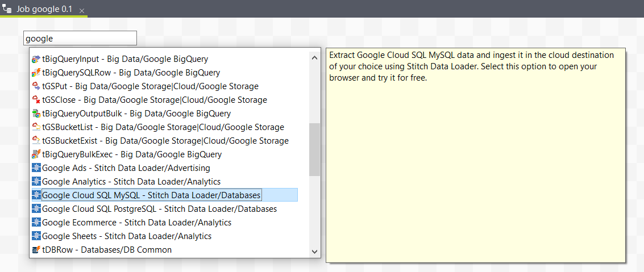Click the suggestion list scrollbar thumb
The width and height of the screenshot is (644, 272).
[314, 149]
